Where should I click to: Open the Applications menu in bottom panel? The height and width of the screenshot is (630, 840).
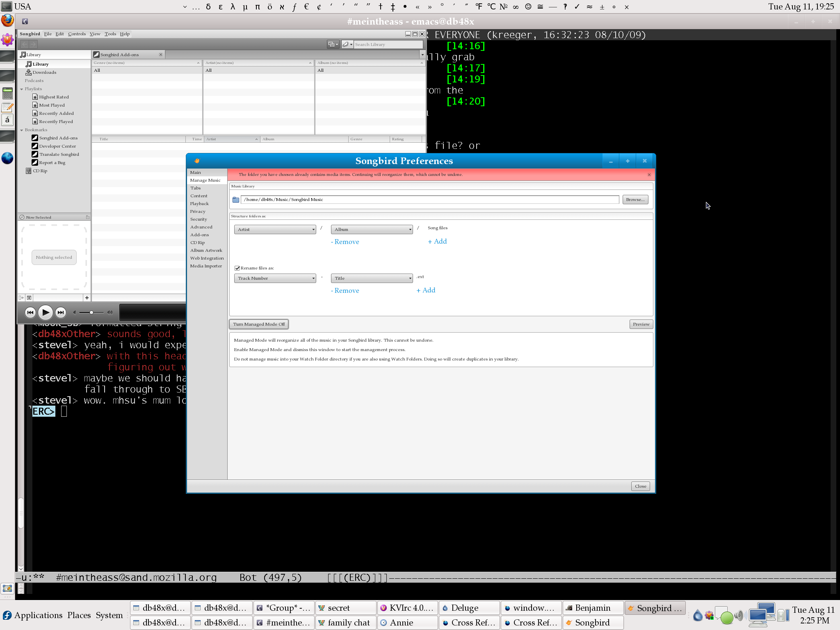pyautogui.click(x=33, y=615)
